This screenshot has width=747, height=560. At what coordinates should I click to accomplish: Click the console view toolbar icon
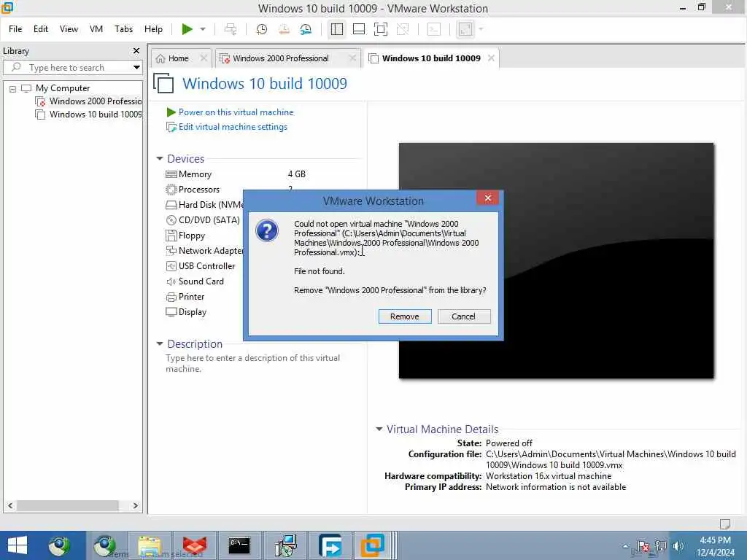(434, 29)
